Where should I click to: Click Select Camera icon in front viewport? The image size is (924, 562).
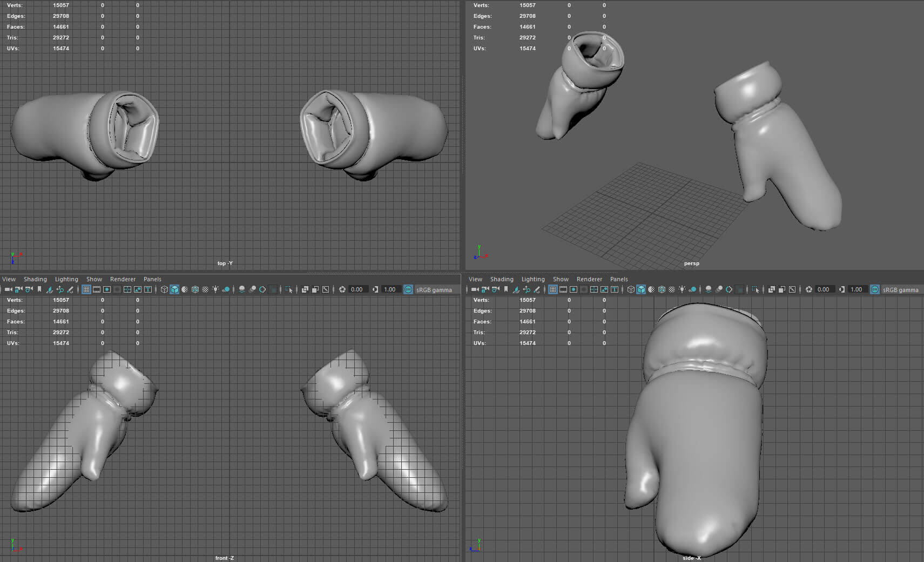[x=8, y=289]
